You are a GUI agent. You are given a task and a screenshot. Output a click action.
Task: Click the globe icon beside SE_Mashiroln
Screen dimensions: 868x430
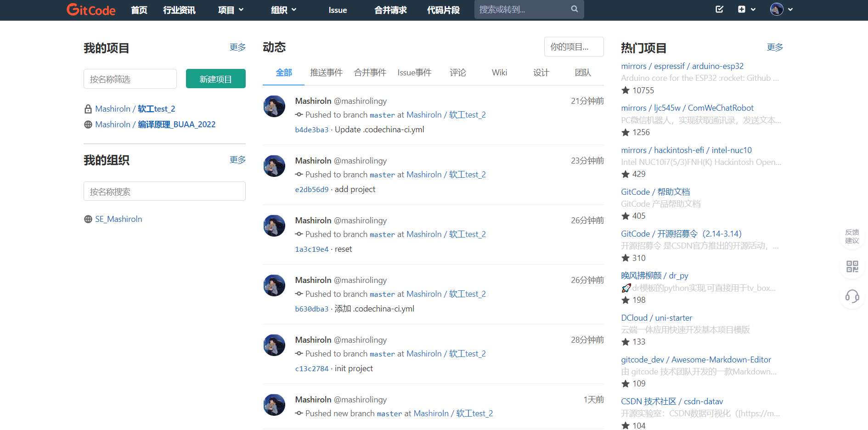point(88,219)
